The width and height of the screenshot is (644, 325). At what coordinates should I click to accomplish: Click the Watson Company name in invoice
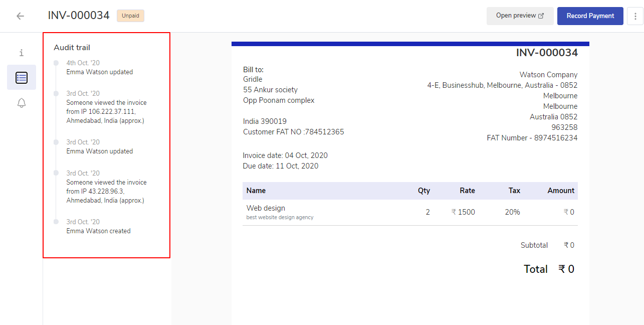coord(548,75)
